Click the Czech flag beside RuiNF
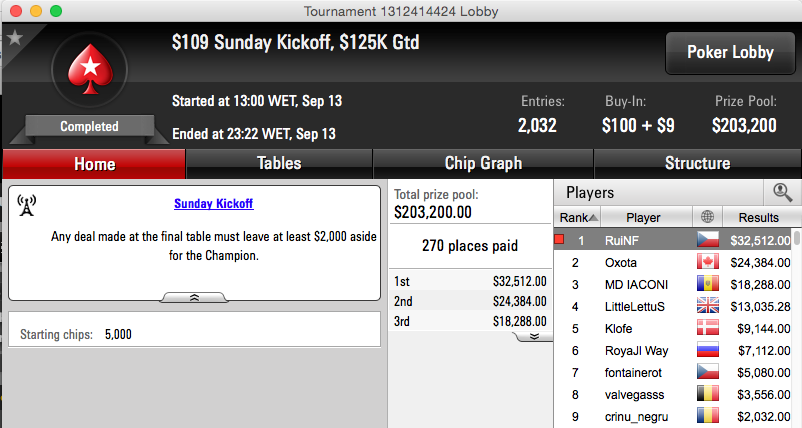The width and height of the screenshot is (802, 428). (708, 239)
